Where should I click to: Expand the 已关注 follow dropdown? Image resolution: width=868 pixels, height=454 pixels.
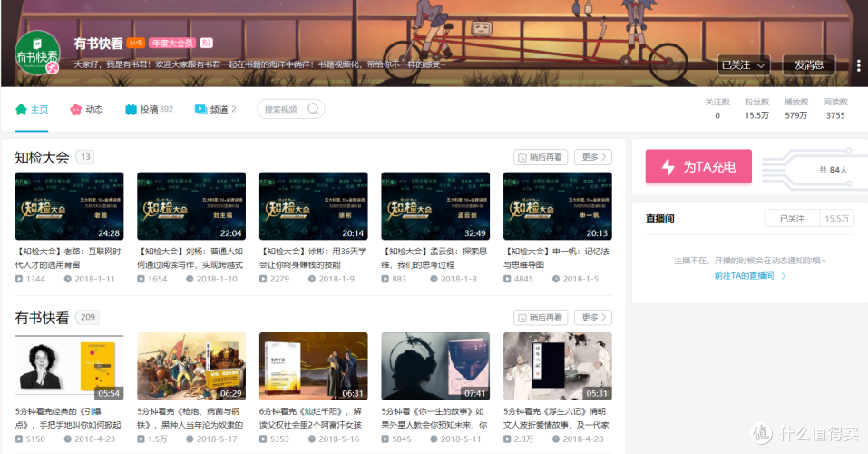click(x=744, y=65)
